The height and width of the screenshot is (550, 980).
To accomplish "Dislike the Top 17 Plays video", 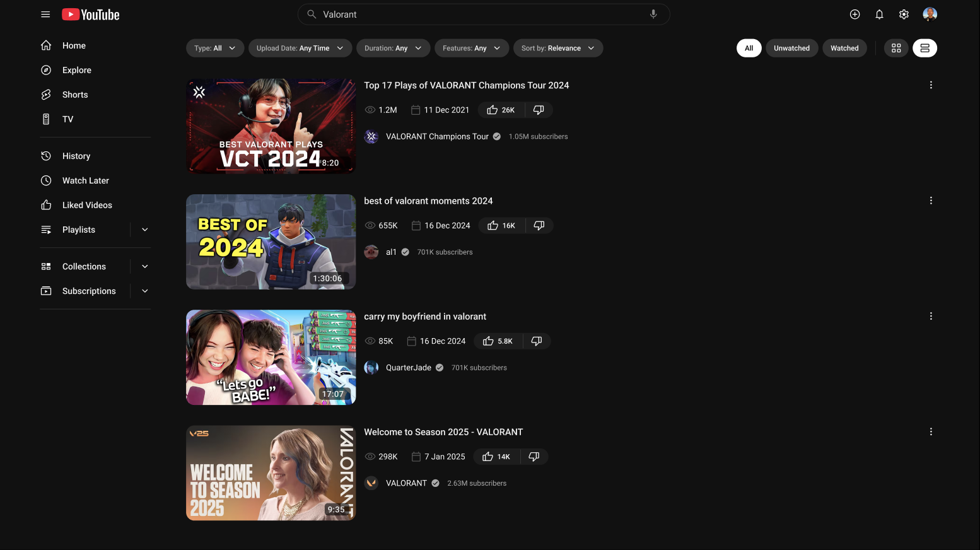I will tap(539, 110).
